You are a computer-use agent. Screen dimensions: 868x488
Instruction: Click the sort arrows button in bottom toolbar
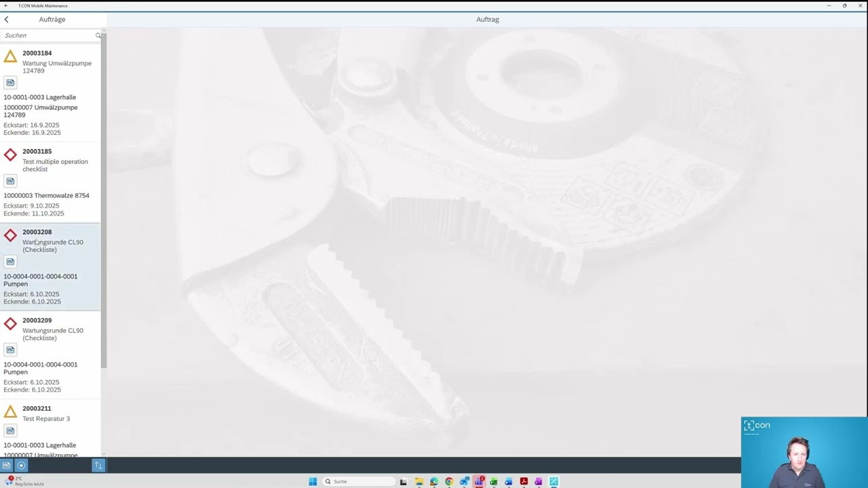pyautogui.click(x=98, y=465)
